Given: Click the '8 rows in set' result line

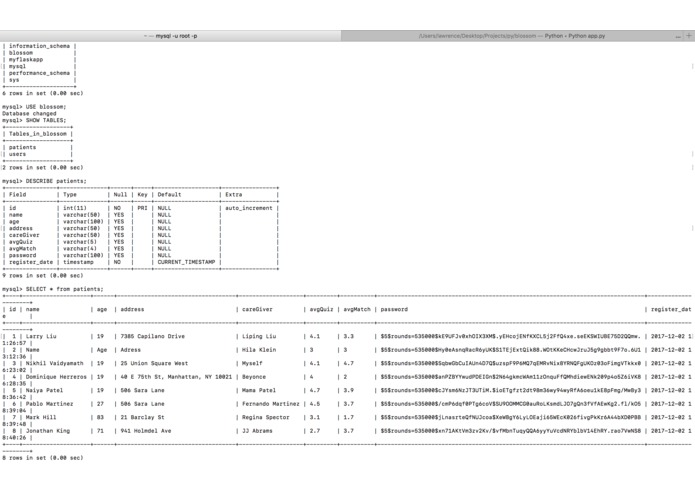Looking at the screenshot, I should 43,458.
